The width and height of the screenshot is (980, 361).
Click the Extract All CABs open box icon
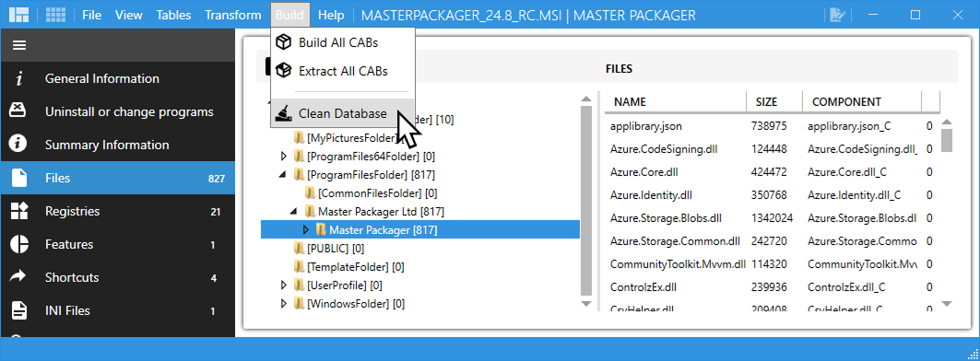click(x=284, y=71)
